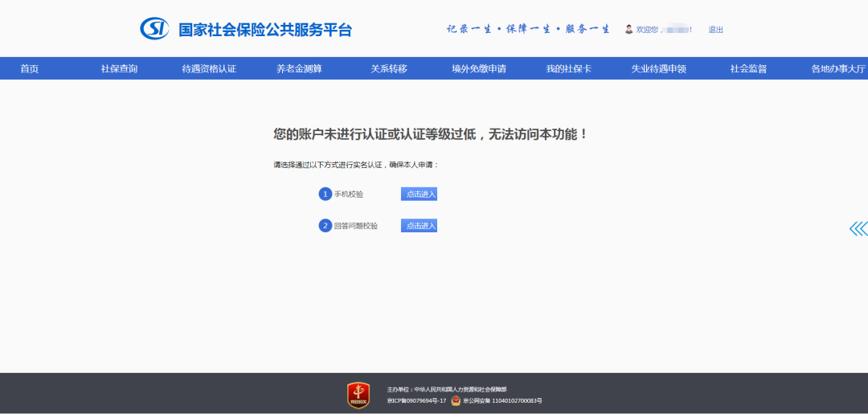Open 我的社保卡 menu item

pos(568,69)
